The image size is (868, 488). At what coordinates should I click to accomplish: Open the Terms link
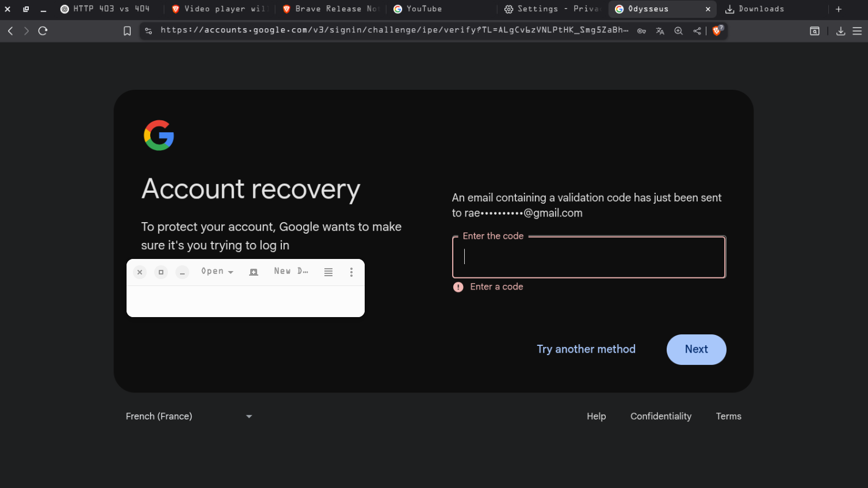pyautogui.click(x=729, y=416)
